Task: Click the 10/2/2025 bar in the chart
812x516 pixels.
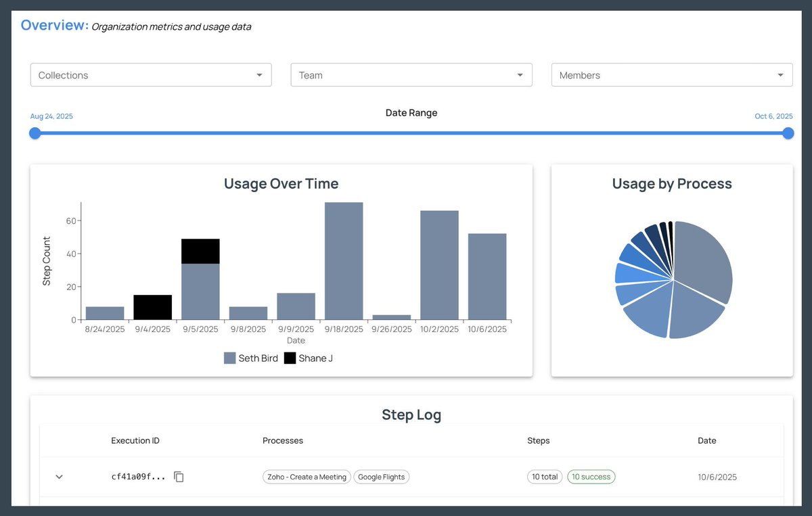Action: click(x=439, y=265)
